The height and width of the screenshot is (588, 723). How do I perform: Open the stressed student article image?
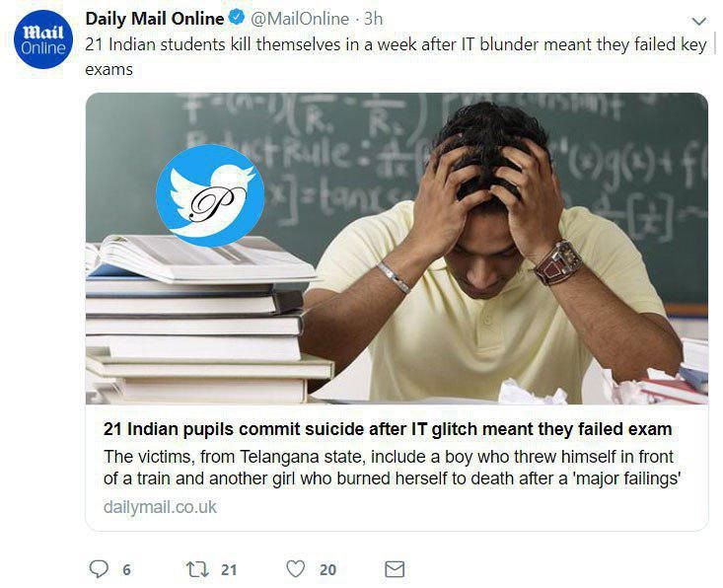point(397,249)
